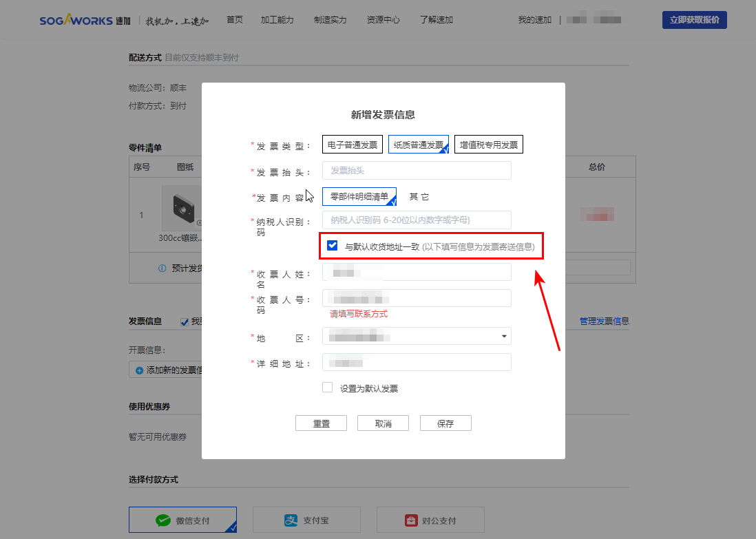756x539 pixels.
Task: Choose 其它 as invoice content
Action: click(419, 197)
